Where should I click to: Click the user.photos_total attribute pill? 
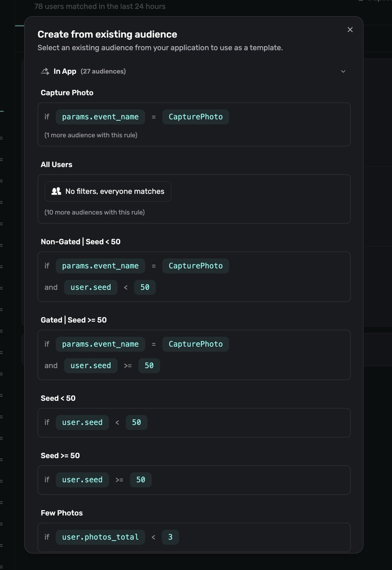click(x=101, y=537)
